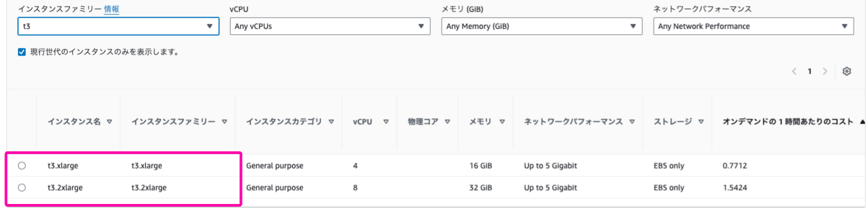868x210 pixels.
Task: Expand the Any vCPUs dropdown
Action: pos(330,26)
